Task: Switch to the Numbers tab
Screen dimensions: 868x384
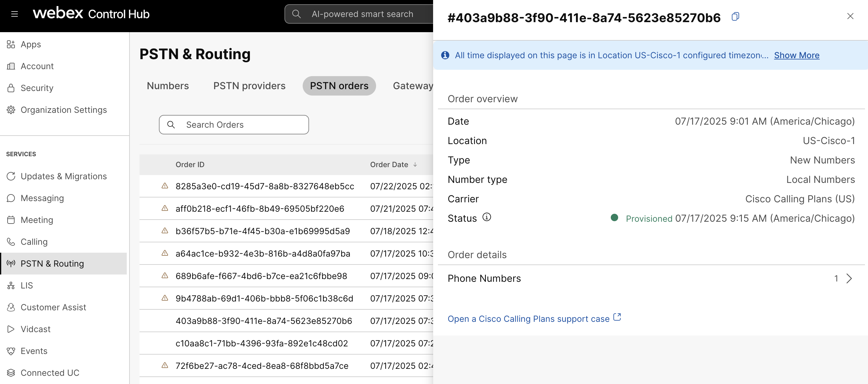Action: [x=168, y=86]
